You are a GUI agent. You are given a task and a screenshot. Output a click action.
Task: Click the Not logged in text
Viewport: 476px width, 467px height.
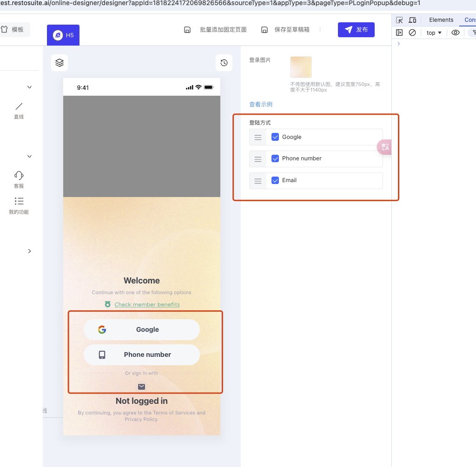point(142,401)
